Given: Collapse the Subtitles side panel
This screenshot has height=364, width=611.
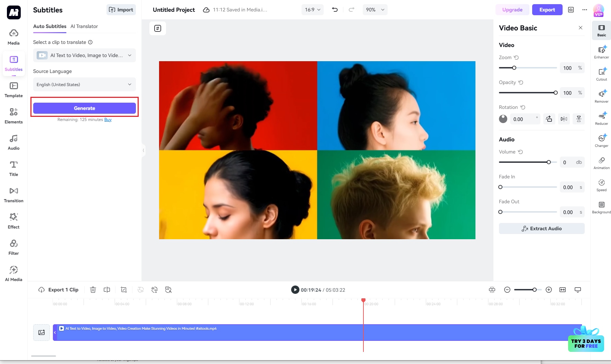Looking at the screenshot, I should pos(143,150).
